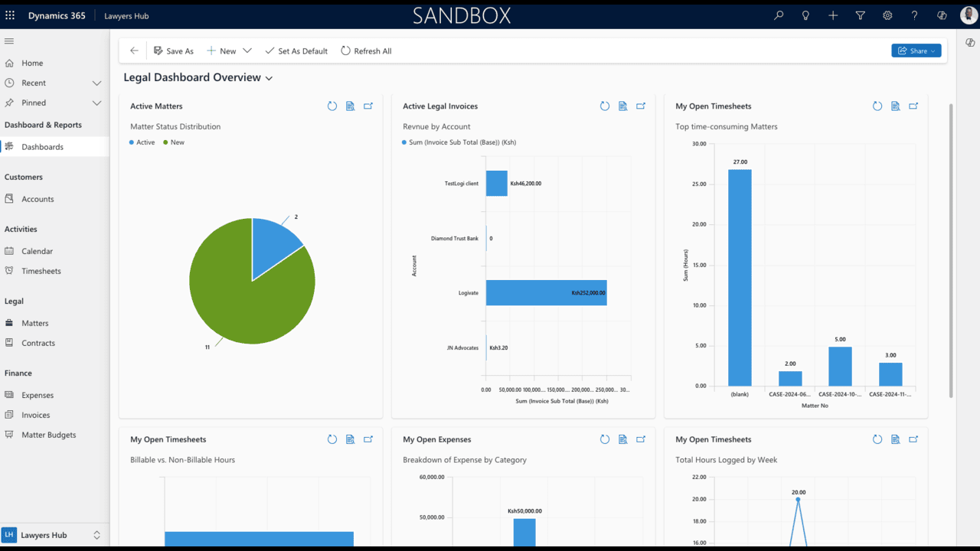Go to Invoices under Finance
This screenshot has height=551, width=980.
point(35,415)
